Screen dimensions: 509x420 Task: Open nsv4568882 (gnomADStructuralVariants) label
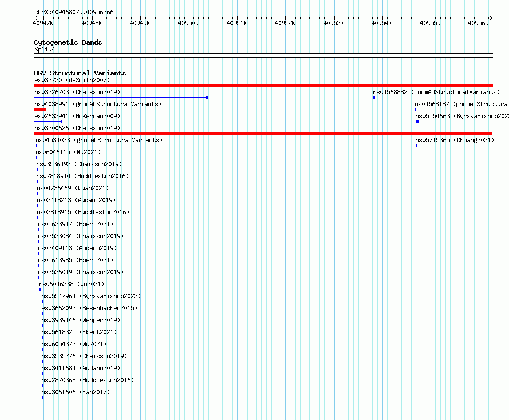click(x=436, y=92)
